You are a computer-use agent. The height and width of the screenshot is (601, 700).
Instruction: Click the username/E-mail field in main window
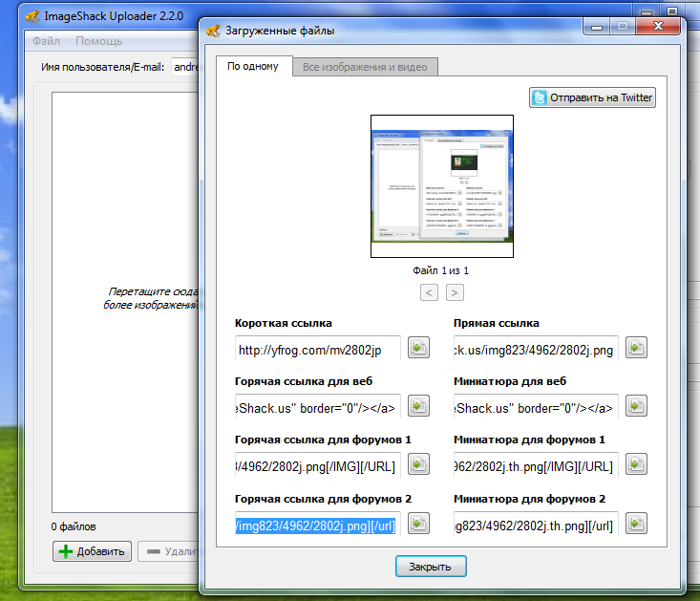[x=185, y=67]
